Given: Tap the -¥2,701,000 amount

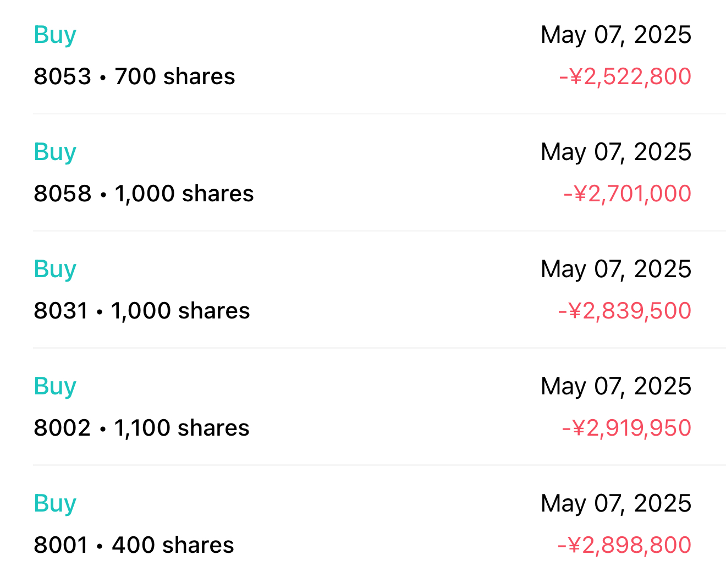Looking at the screenshot, I should tap(627, 194).
